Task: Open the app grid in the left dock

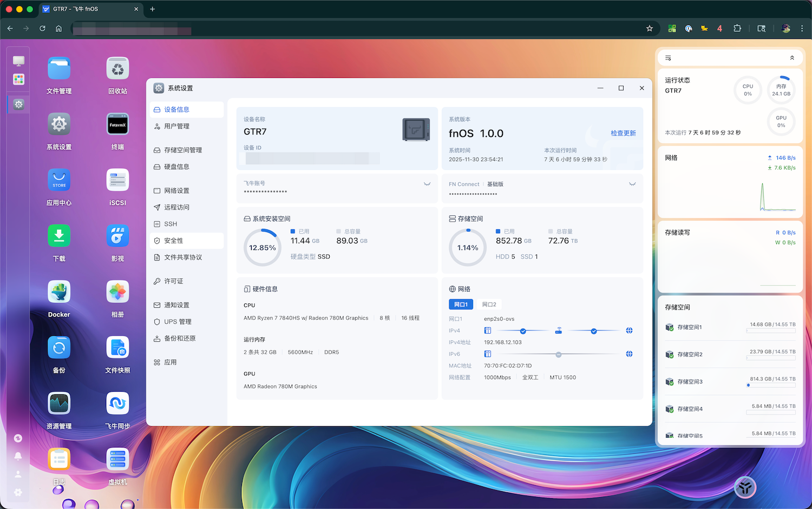Action: [x=18, y=80]
